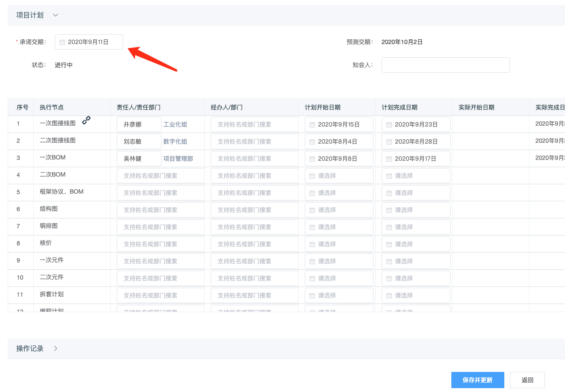Screen dimensions: 565x392
Task: Click calendar icon in 承诺交期 date field
Action: (62, 42)
